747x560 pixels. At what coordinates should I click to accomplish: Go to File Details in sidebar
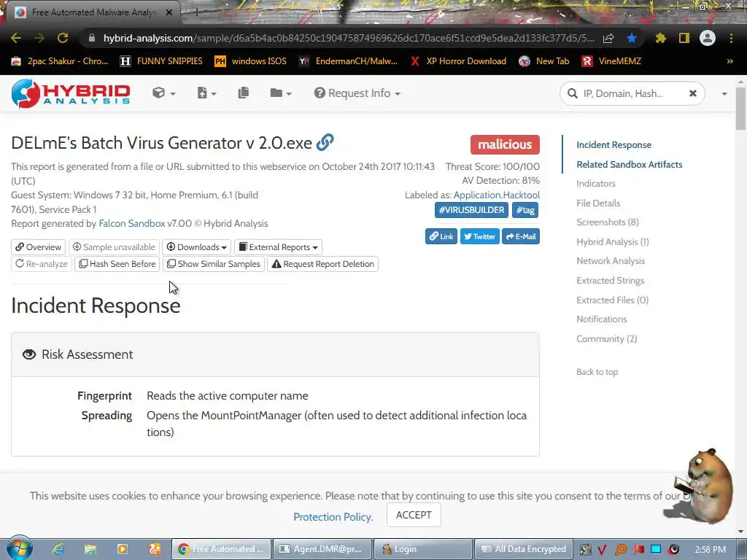point(598,203)
